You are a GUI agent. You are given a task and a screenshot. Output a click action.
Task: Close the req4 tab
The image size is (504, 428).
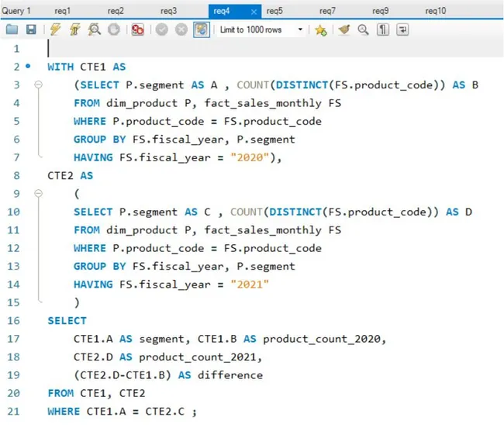(x=254, y=12)
